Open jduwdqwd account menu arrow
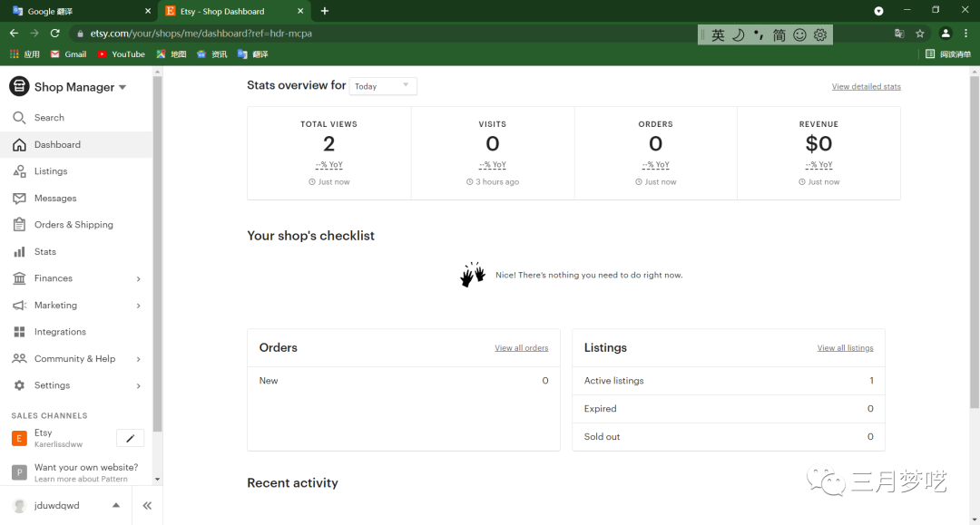The width and height of the screenshot is (980, 525). tap(115, 506)
